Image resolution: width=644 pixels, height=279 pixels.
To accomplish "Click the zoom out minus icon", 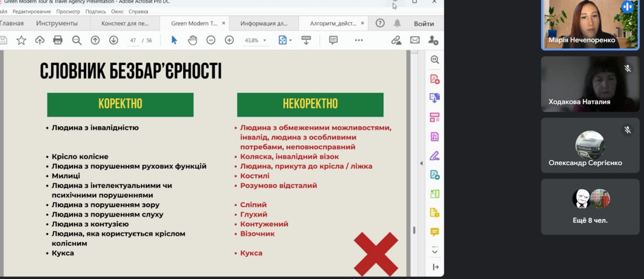I will click(x=211, y=40).
